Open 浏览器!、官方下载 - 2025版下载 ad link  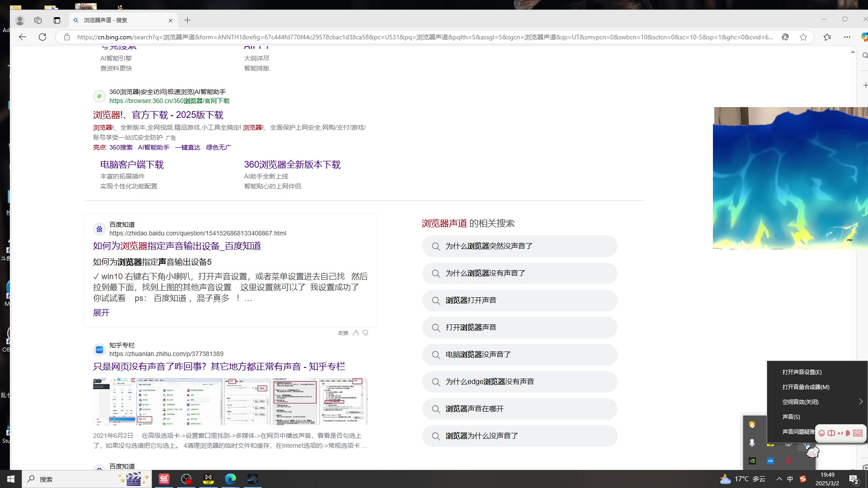[158, 115]
